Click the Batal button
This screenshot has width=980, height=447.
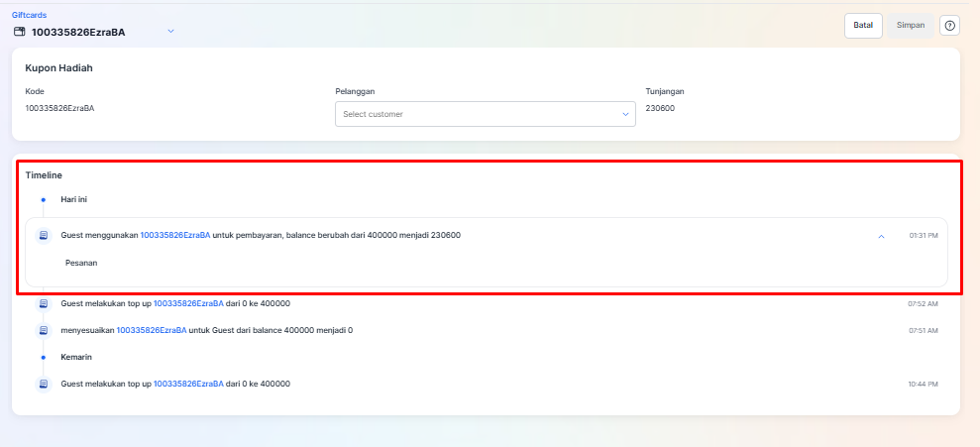863,26
